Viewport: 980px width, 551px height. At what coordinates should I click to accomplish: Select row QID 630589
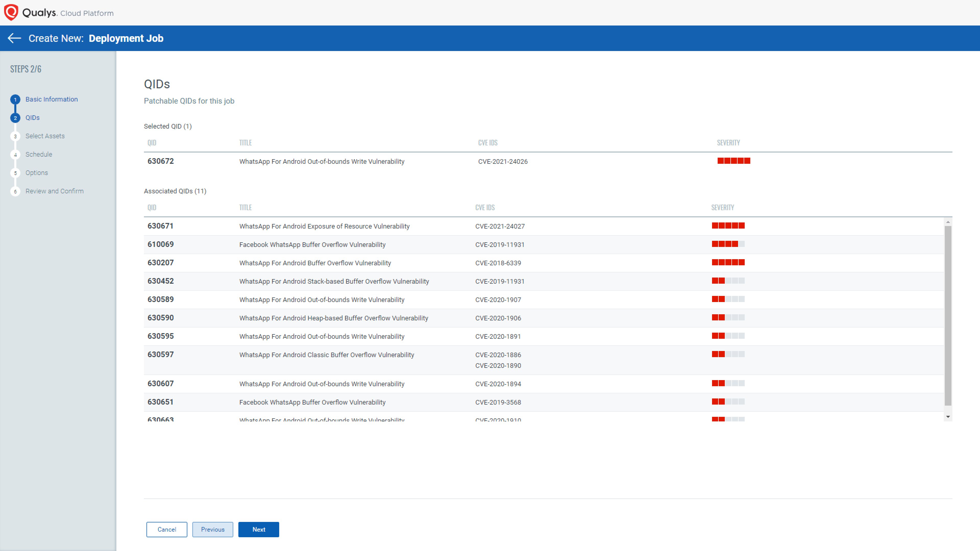coord(544,300)
